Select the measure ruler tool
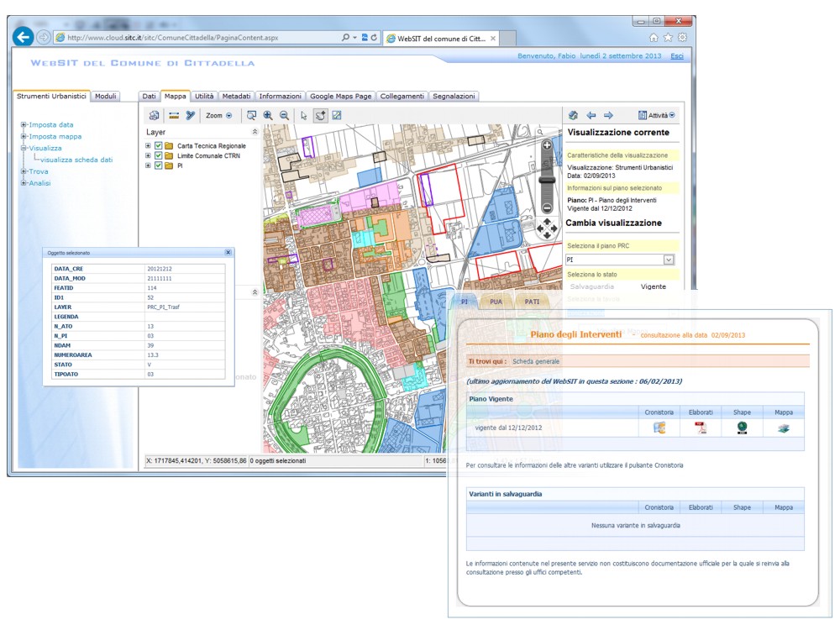 click(x=174, y=115)
